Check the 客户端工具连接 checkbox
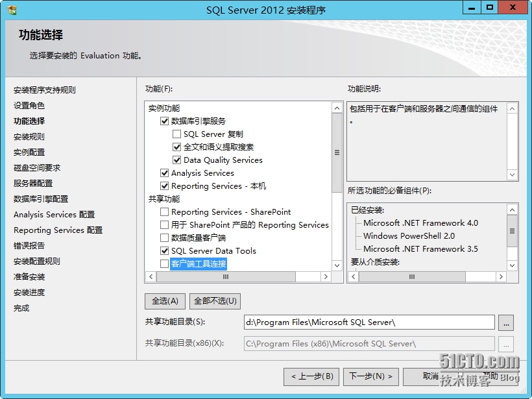The image size is (532, 399). (164, 263)
